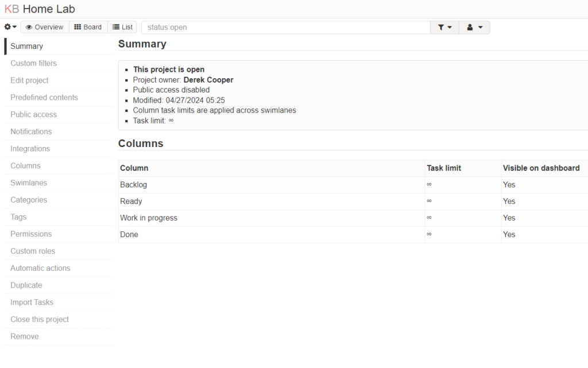The height and width of the screenshot is (368, 588).
Task: Expand the filter dropdown caret
Action: pos(448,26)
